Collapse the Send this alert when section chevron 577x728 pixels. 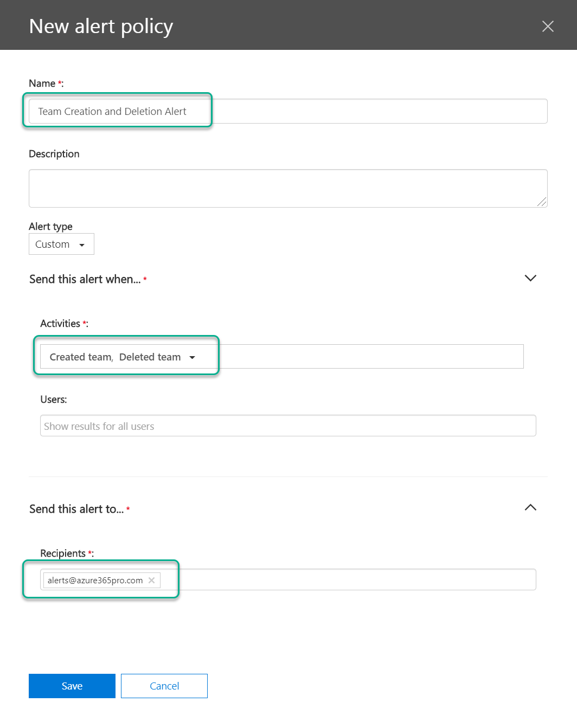tap(530, 278)
